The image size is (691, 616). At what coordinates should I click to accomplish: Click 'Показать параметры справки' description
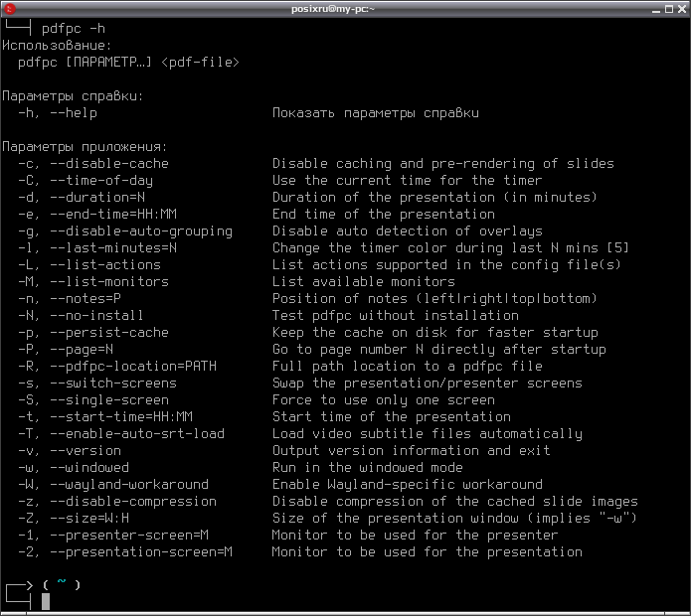click(376, 113)
